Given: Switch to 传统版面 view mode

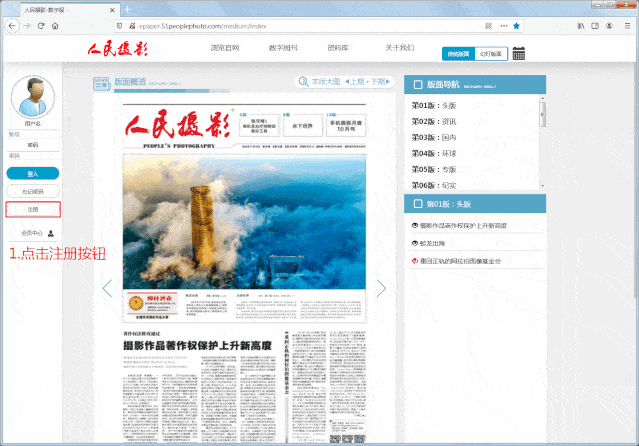Looking at the screenshot, I should [x=458, y=54].
